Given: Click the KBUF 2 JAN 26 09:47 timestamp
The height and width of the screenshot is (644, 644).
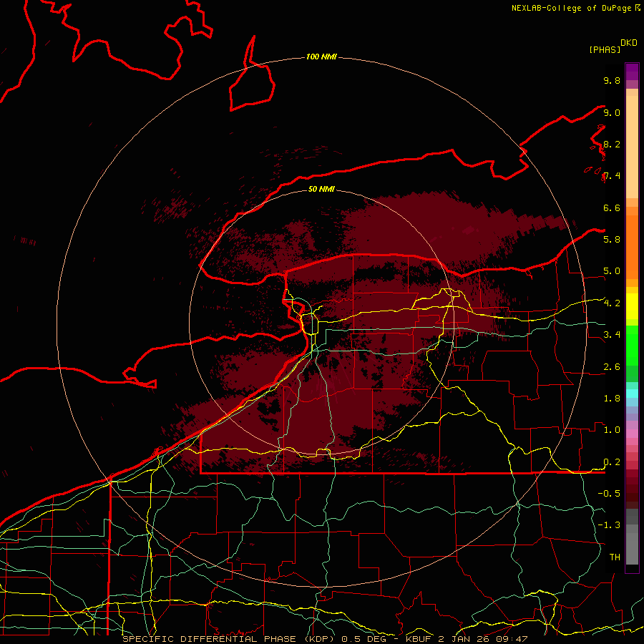Looking at the screenshot, I should coord(467,639).
